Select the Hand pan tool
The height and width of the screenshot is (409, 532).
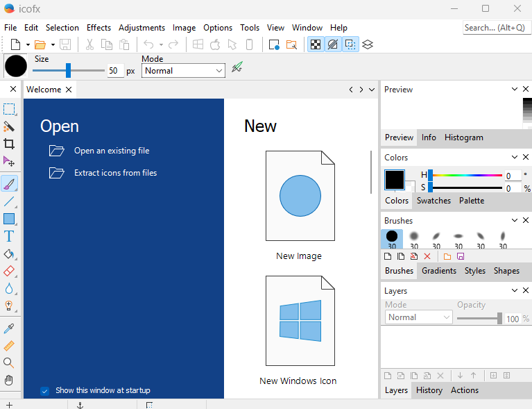coord(9,380)
